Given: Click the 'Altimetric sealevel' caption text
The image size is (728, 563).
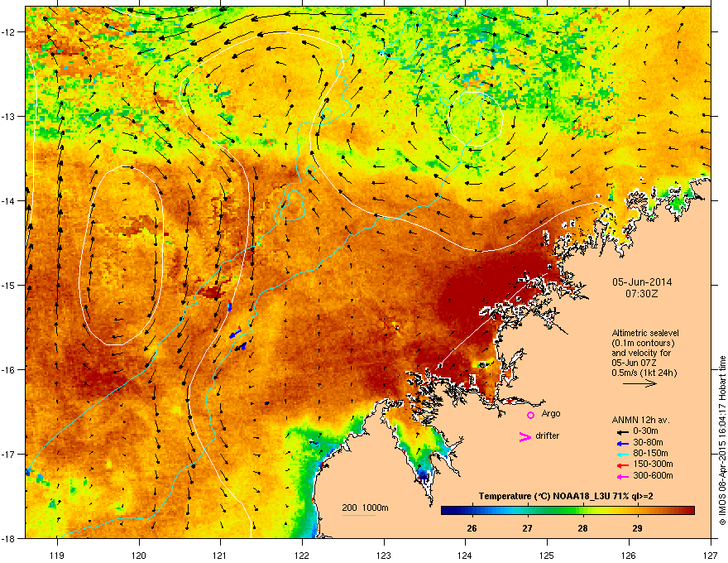Looking at the screenshot, I should (645, 333).
